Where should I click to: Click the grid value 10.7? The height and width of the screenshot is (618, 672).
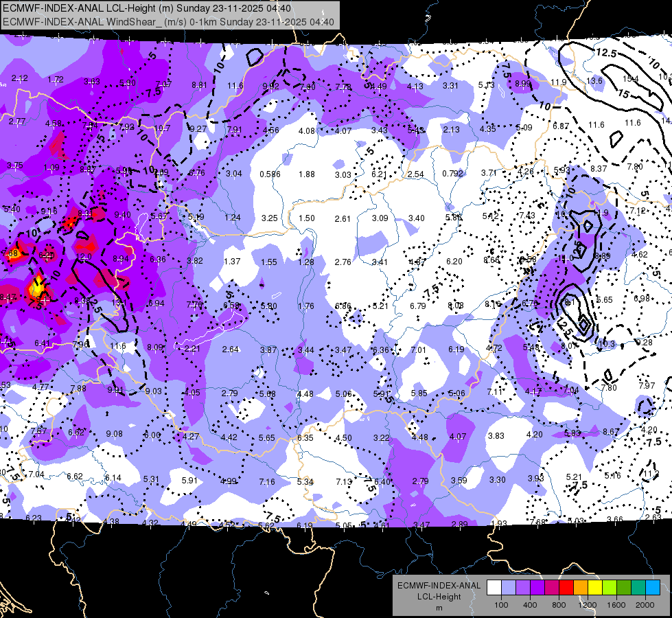163,128
